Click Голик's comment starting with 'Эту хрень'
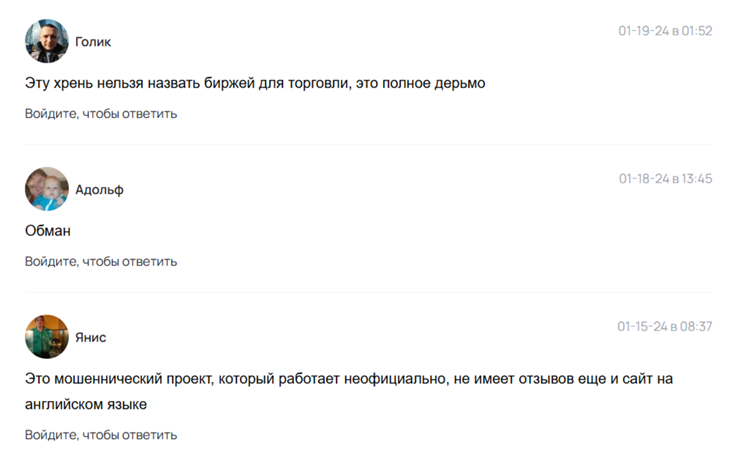Screen dimensions: 743x453 tap(255, 83)
